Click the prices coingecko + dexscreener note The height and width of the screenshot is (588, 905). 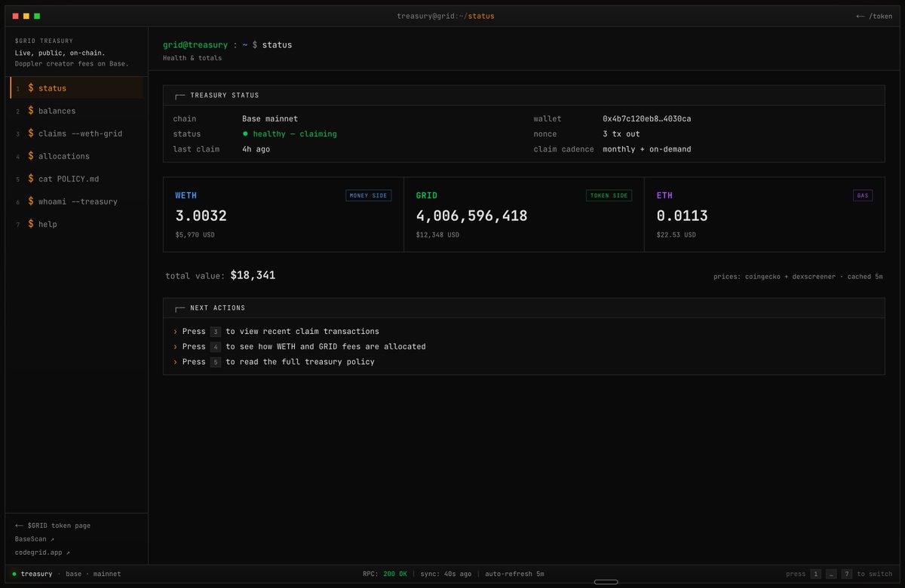click(x=798, y=277)
